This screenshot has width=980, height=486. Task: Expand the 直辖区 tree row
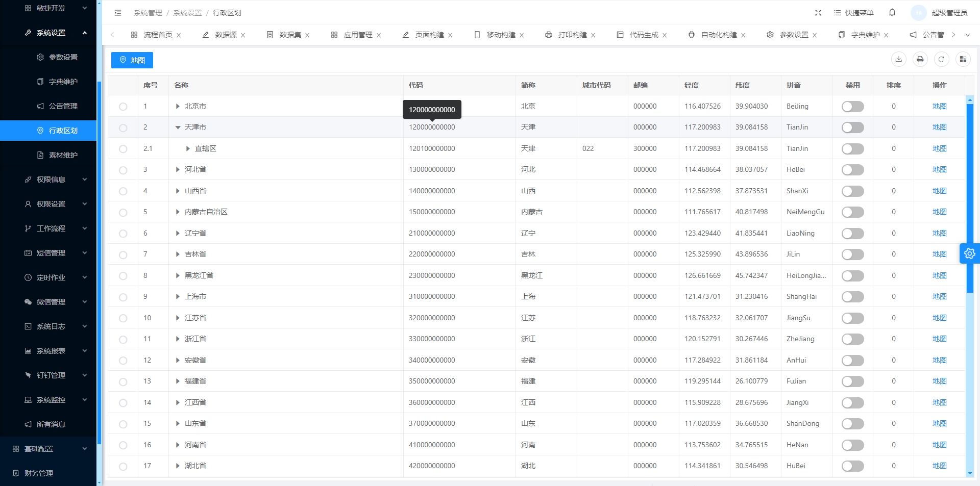pyautogui.click(x=188, y=148)
